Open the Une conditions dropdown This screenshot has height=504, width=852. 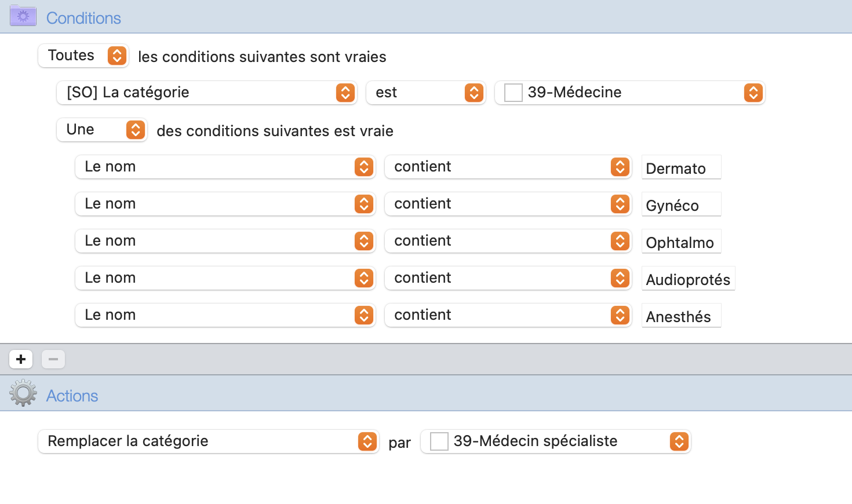102,130
